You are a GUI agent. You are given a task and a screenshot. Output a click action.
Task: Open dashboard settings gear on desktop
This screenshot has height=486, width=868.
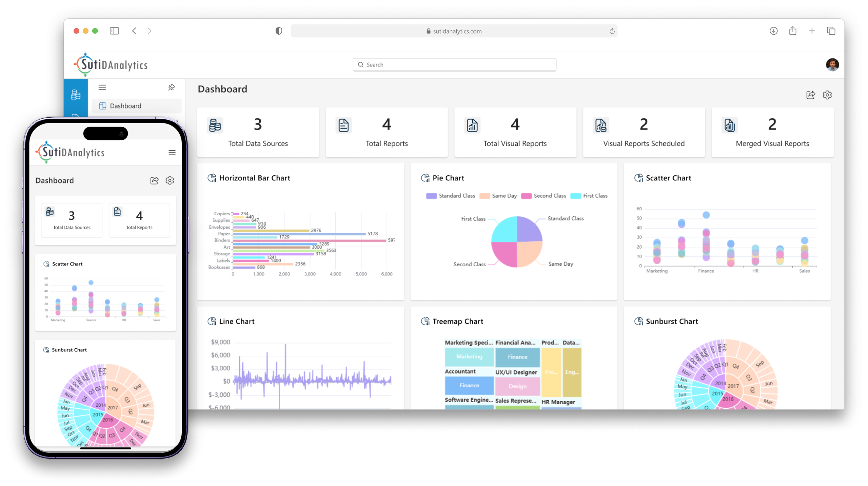(827, 95)
